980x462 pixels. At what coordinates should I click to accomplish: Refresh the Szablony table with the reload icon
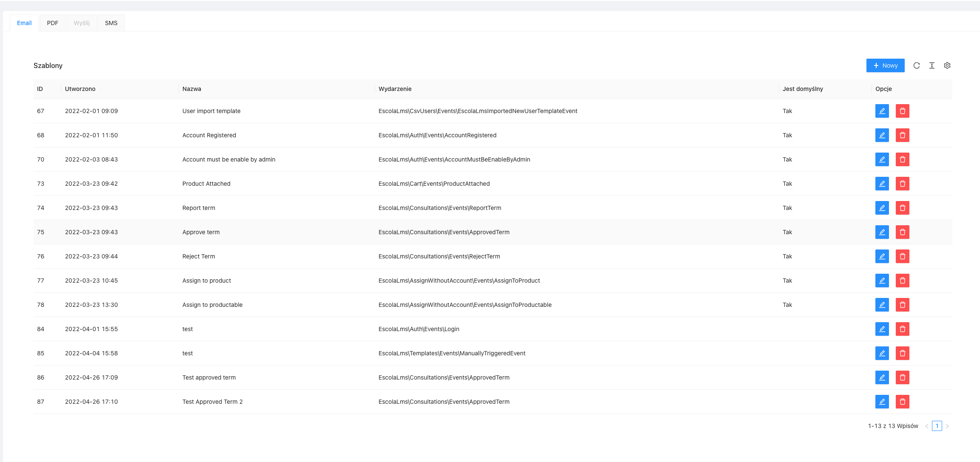(x=917, y=65)
